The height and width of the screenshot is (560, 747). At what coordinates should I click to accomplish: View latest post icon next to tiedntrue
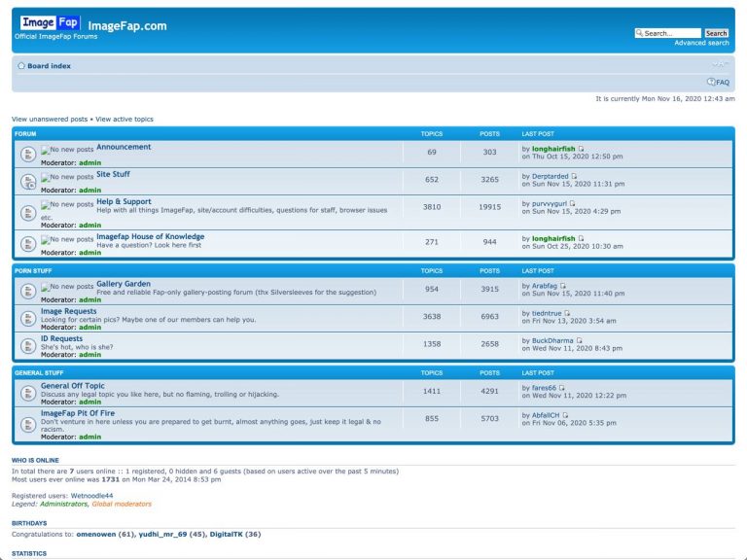pos(567,313)
